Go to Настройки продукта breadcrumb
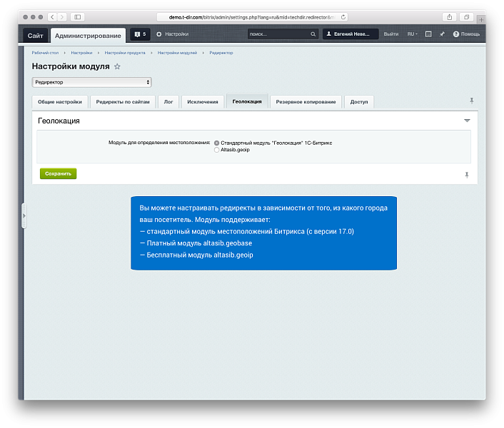The width and height of the screenshot is (504, 428). click(125, 53)
